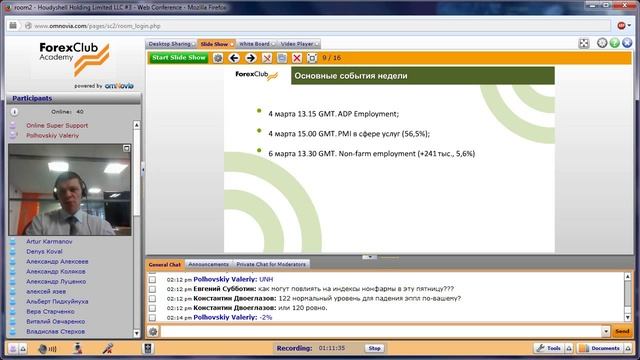Screen dimensions: 640x360
Task: Go to the previous slide arrow
Action: (234, 58)
